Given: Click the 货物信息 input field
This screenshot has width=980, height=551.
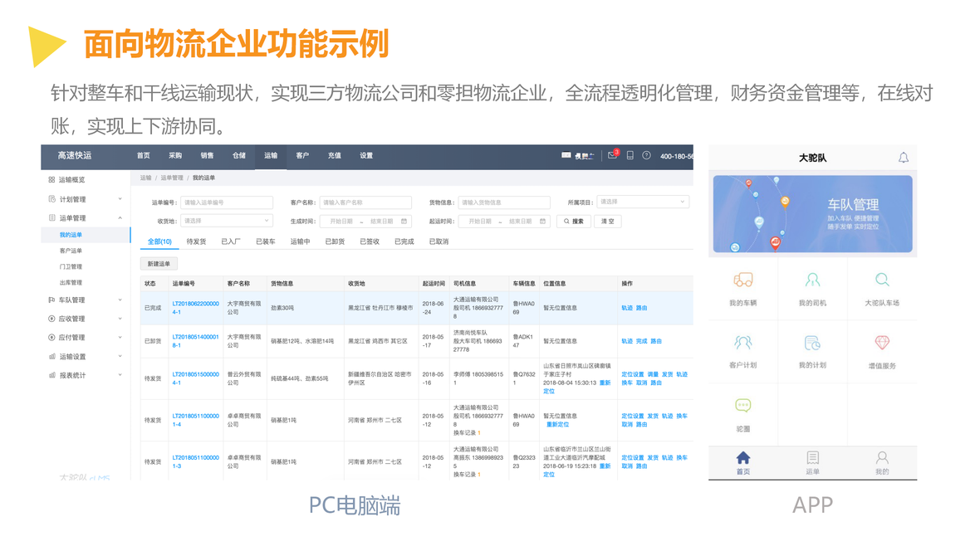Looking at the screenshot, I should 504,202.
